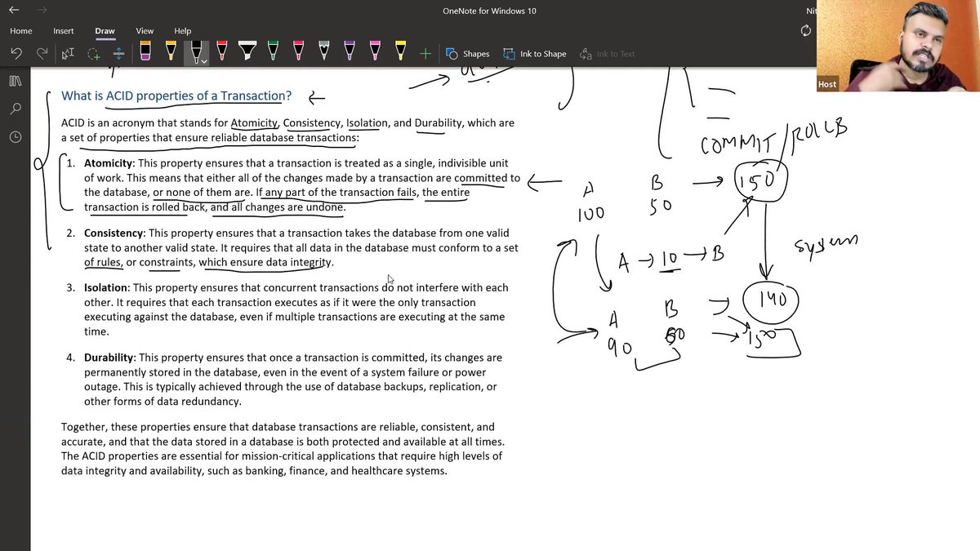
Task: Open the Home ribbon tab
Action: [x=21, y=31]
